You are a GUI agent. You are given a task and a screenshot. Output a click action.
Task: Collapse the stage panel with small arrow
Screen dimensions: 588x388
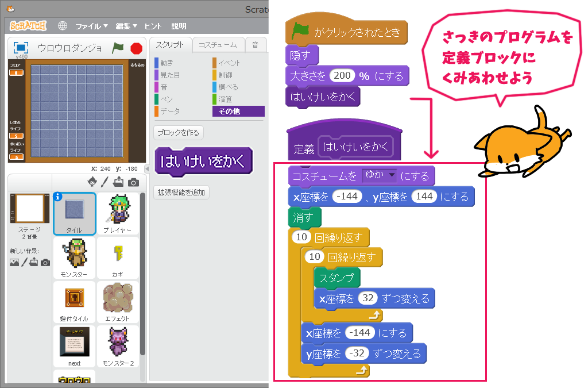(x=147, y=169)
